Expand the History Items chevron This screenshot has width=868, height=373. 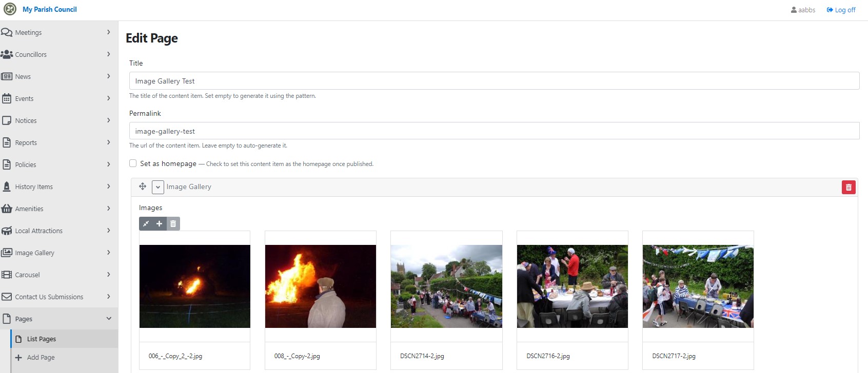(108, 186)
